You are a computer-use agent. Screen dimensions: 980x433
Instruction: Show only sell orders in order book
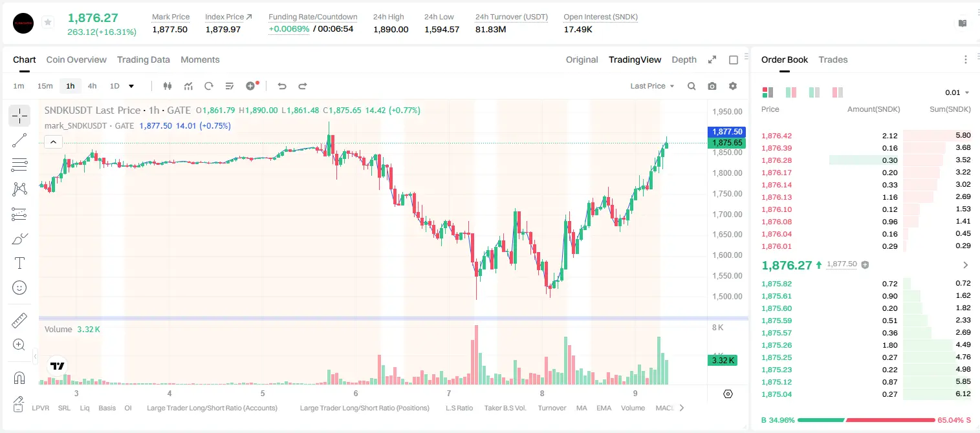[838, 92]
